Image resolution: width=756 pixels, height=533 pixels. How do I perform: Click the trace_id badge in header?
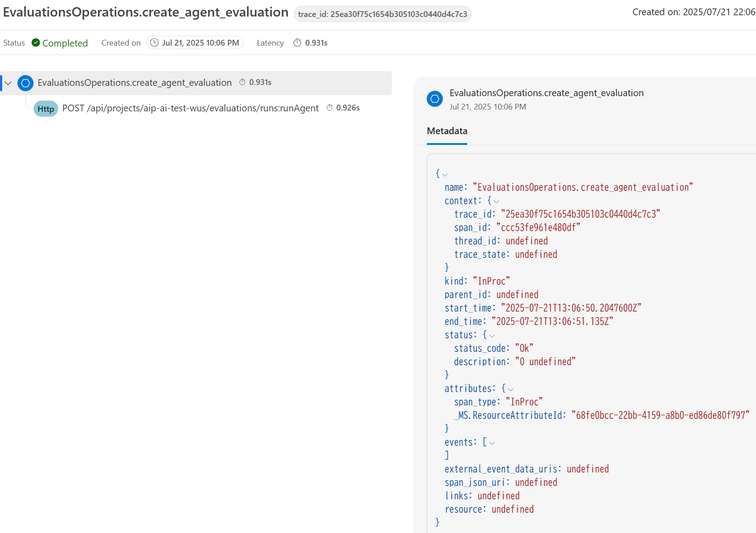pyautogui.click(x=382, y=14)
